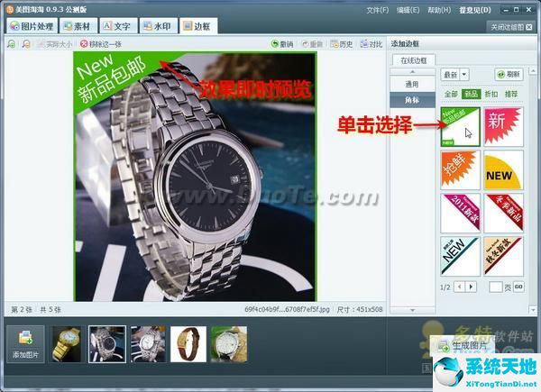Click the category list scroll-up arrow

(x=412, y=72)
